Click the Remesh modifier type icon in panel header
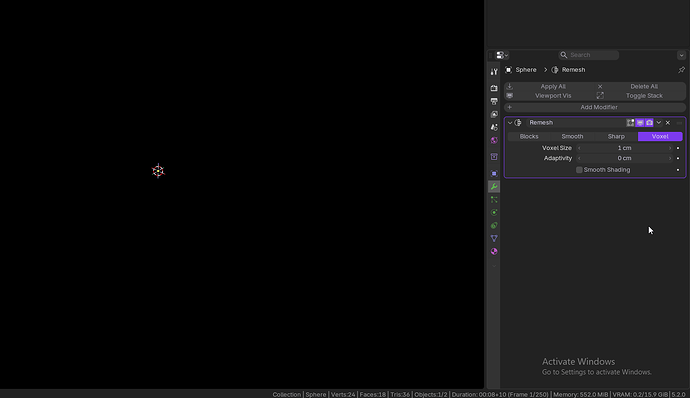Screen dimensions: 690x398 pos(518,123)
